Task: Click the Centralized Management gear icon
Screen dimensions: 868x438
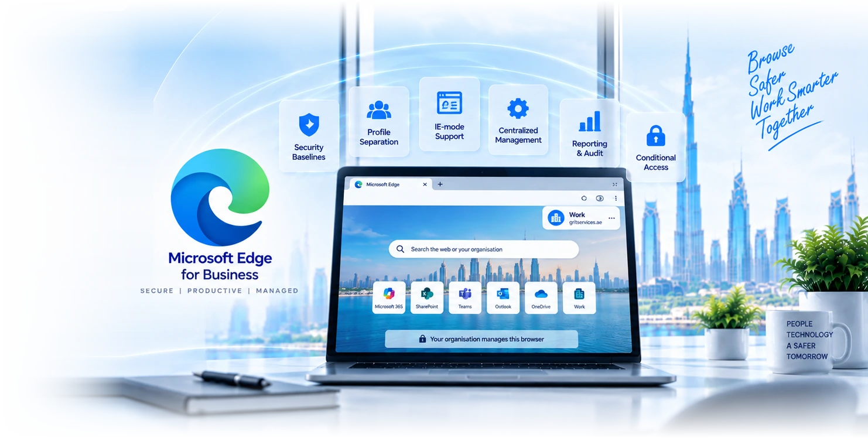Action: (x=518, y=108)
